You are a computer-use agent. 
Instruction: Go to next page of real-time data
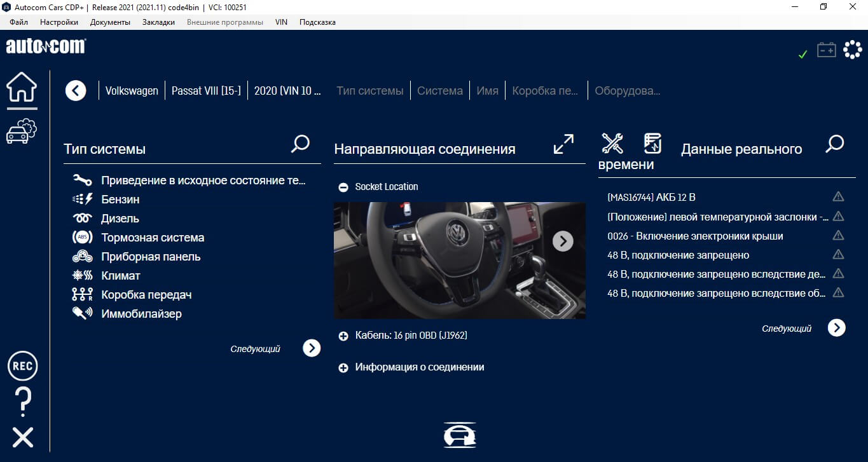coord(837,327)
